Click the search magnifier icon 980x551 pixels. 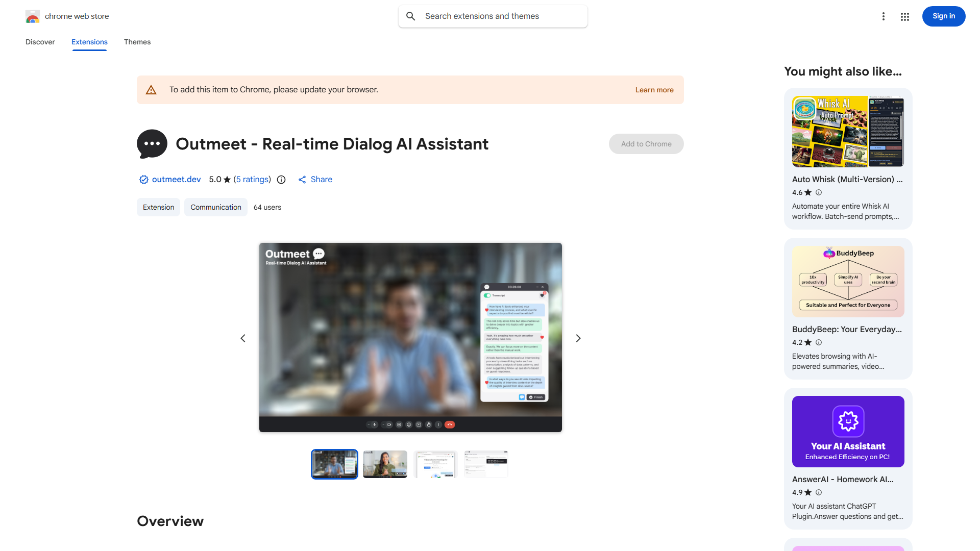pos(411,16)
